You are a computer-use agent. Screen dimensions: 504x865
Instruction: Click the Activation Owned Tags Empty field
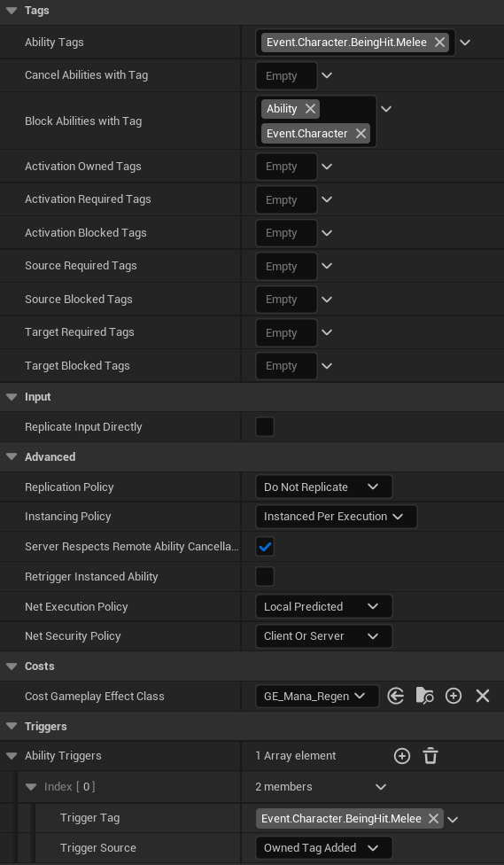coord(286,167)
